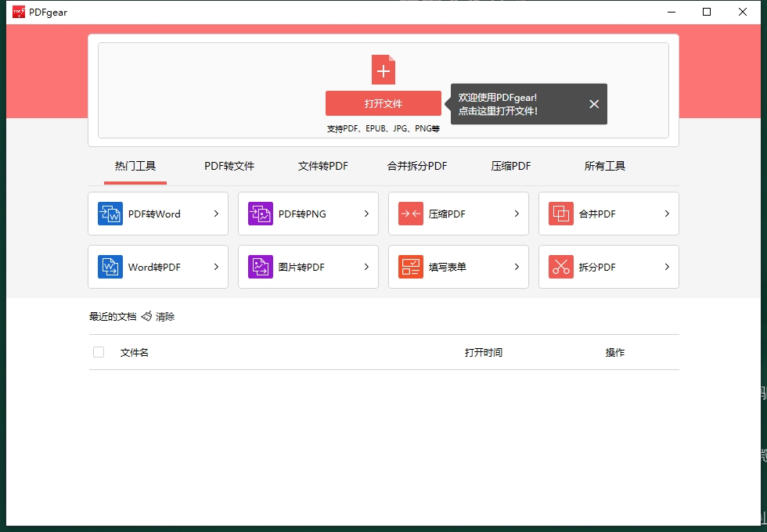
Task: Click the 欢迎使用PDFgear! tooltip text
Action: pyautogui.click(x=498, y=98)
